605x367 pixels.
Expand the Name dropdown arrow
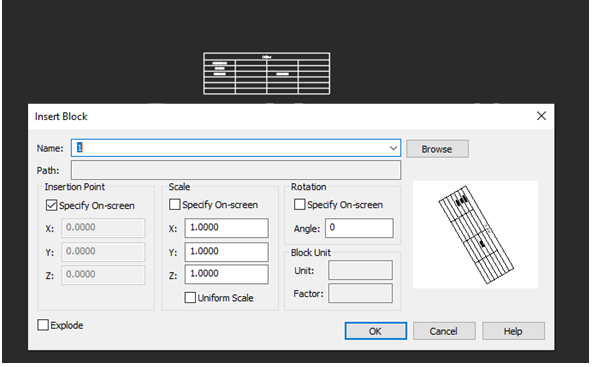[x=393, y=148]
